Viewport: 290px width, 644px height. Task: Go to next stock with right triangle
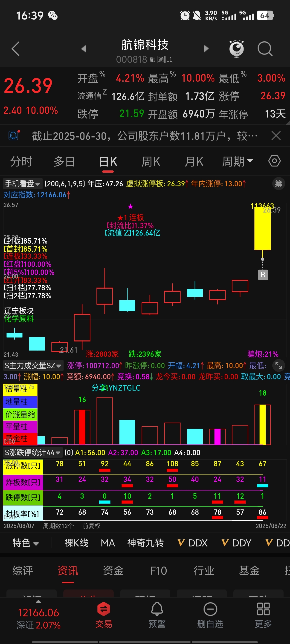click(206, 49)
